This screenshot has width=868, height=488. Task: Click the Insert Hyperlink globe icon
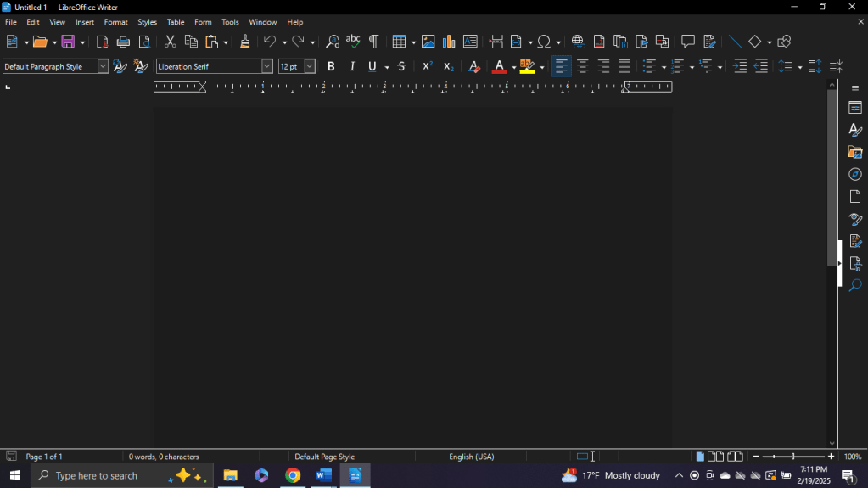578,42
